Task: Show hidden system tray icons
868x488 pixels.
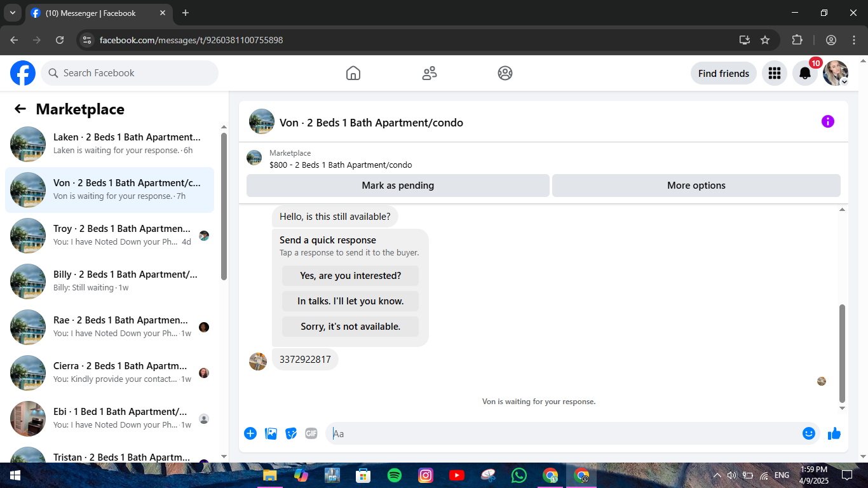Action: click(x=717, y=475)
